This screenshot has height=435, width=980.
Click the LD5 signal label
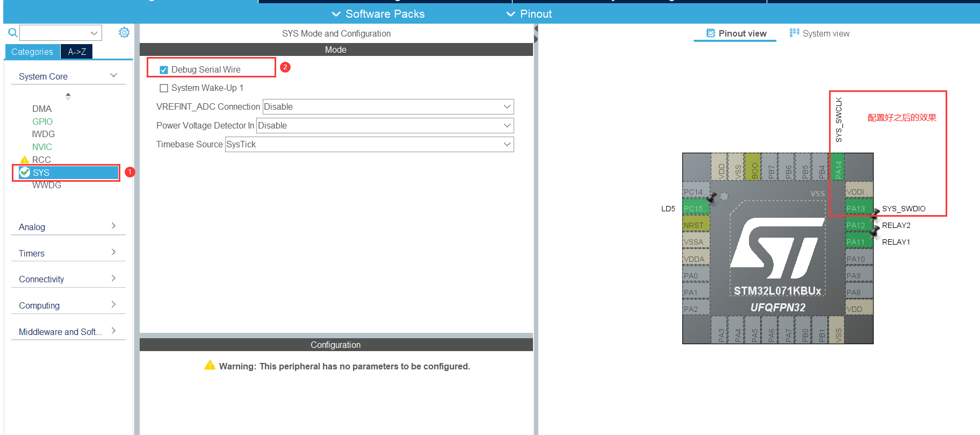pos(668,209)
